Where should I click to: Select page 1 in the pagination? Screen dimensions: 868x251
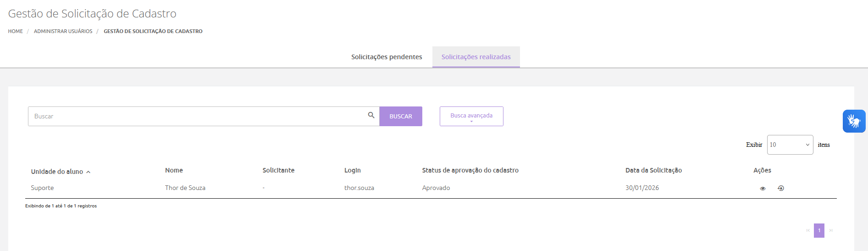(819, 230)
